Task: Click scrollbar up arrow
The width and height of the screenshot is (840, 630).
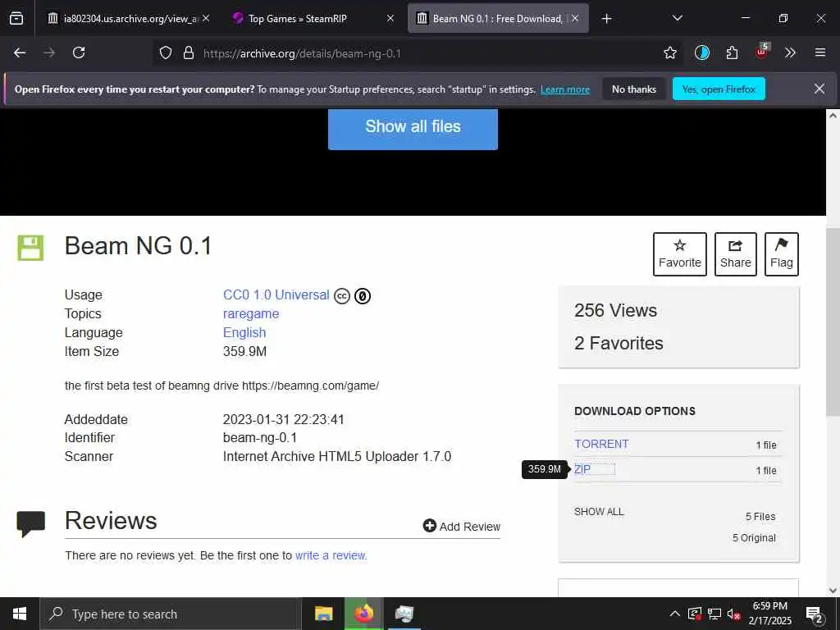Action: point(833,115)
